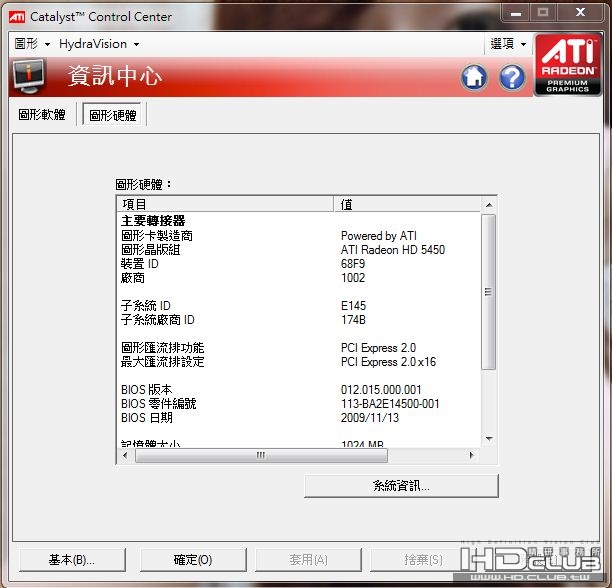Switch to the 圖形軟體 tab
The height and width of the screenshot is (588, 612).
click(x=42, y=114)
